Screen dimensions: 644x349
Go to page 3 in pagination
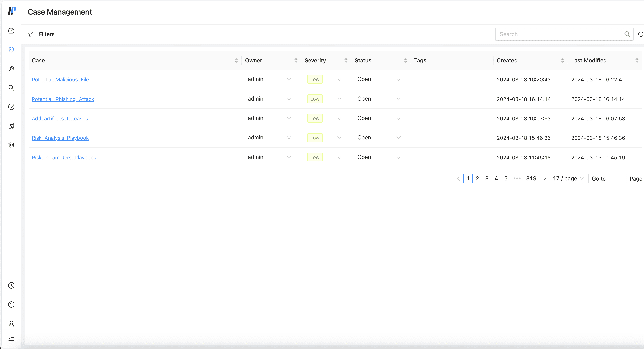pos(487,178)
